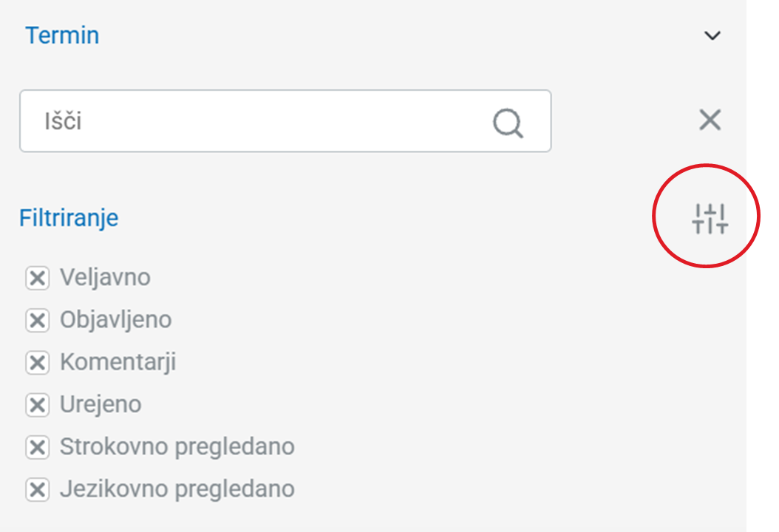The image size is (779, 532).
Task: Click the X mark beside Objavljeno
Action: (x=37, y=320)
